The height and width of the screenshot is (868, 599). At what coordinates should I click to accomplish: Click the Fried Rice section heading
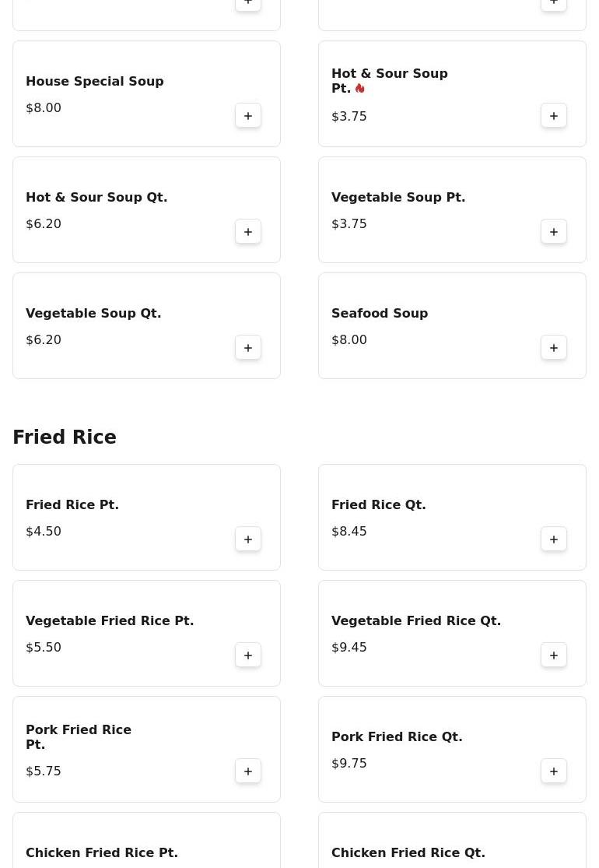pos(65,438)
